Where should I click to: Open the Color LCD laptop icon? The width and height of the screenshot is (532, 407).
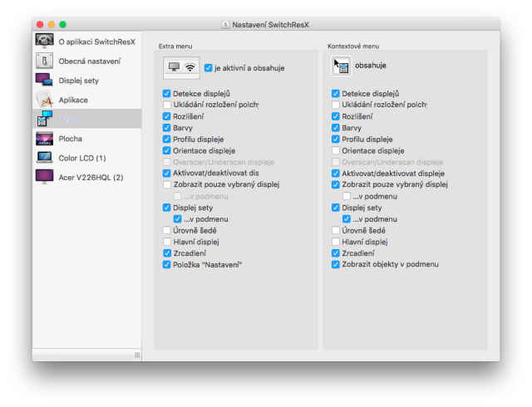[44, 158]
